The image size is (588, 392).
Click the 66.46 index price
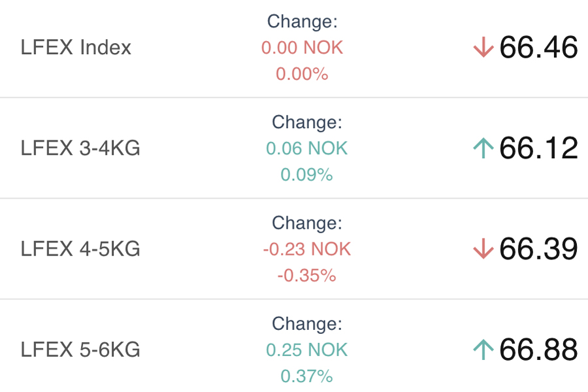click(538, 47)
